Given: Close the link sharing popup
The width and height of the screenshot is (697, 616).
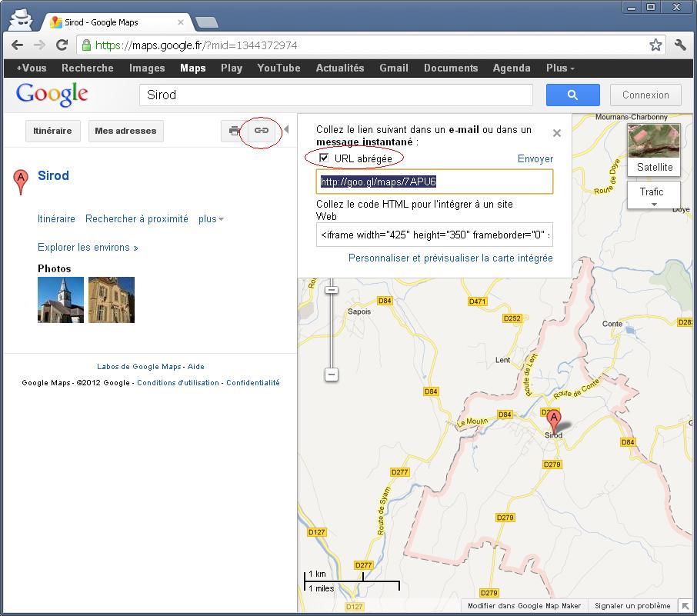Looking at the screenshot, I should coord(557,133).
